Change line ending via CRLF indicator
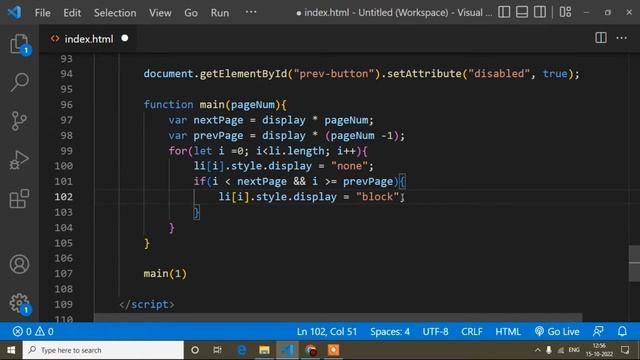640x360 pixels. (472, 331)
